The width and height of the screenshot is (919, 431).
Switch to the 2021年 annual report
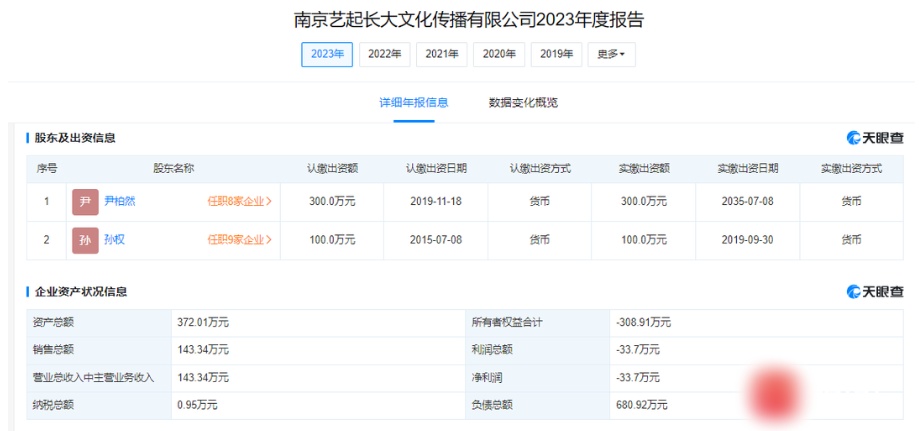(442, 55)
